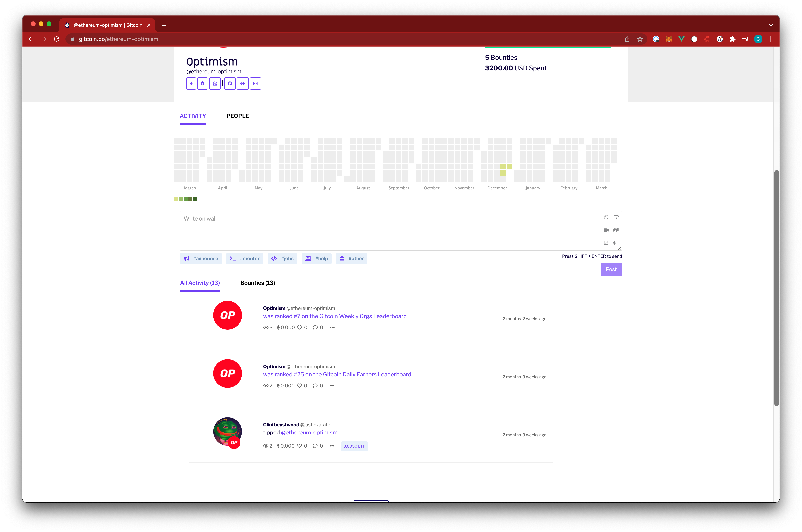The height and width of the screenshot is (532, 802).
Task: Expand comments on Clintbeastwood tip post
Action: (315, 446)
